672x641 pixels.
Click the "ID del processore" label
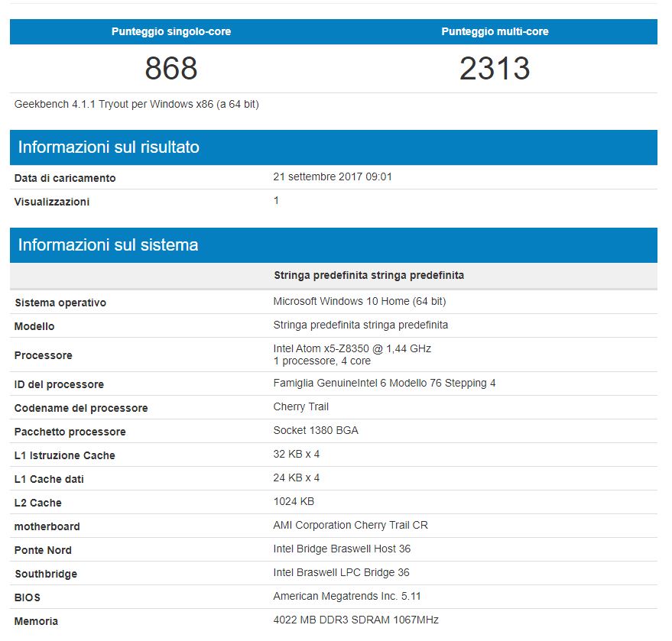pos(59,384)
